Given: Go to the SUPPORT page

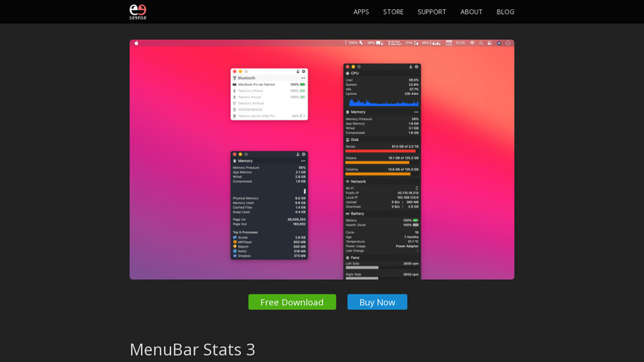Looking at the screenshot, I should tap(432, 12).
